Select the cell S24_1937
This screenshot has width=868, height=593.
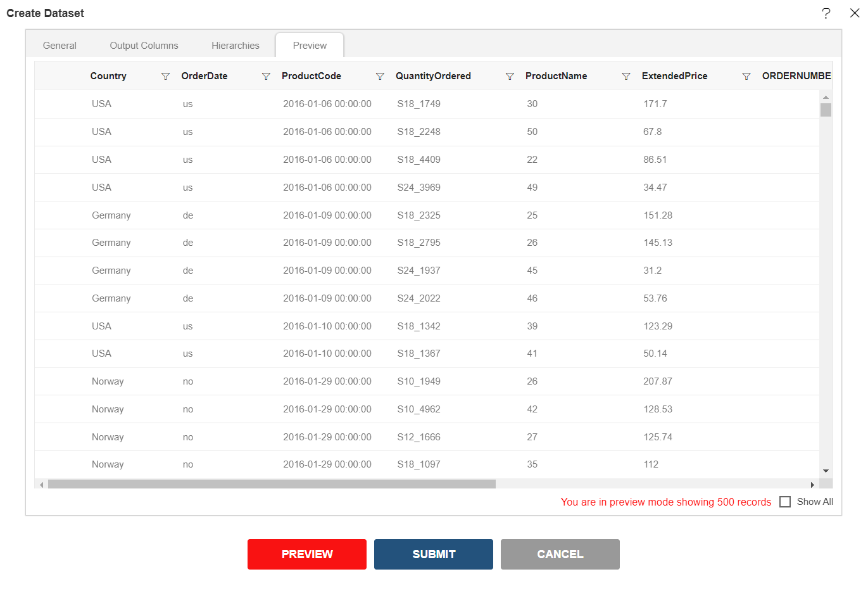click(x=419, y=271)
